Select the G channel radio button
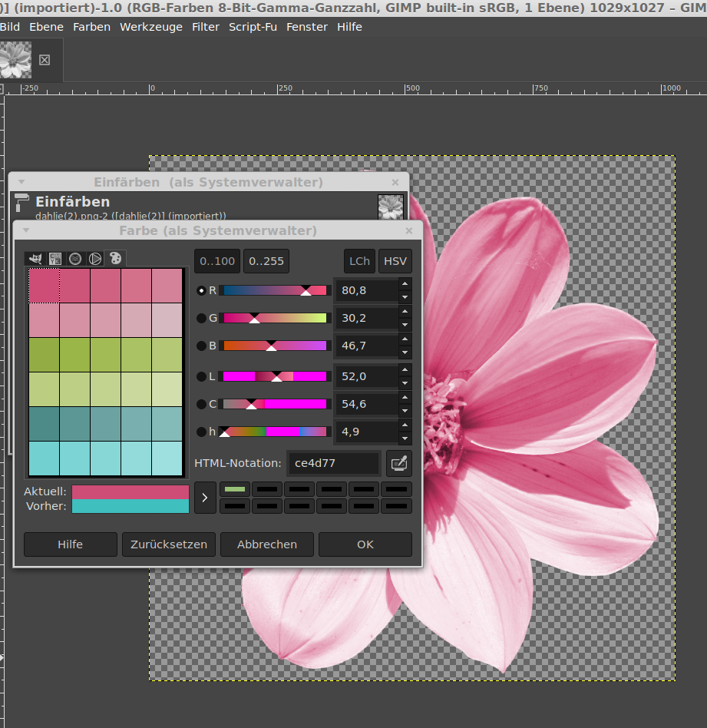This screenshot has width=707, height=728. click(202, 318)
